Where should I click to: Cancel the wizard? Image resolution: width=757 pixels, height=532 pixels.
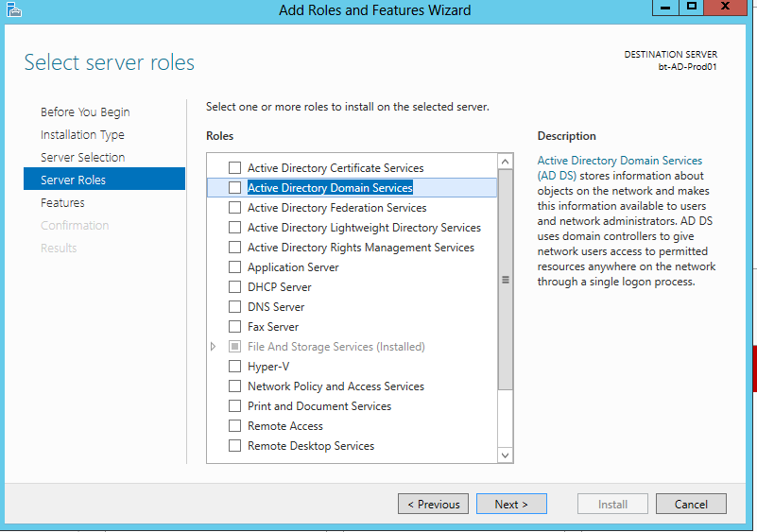point(691,504)
